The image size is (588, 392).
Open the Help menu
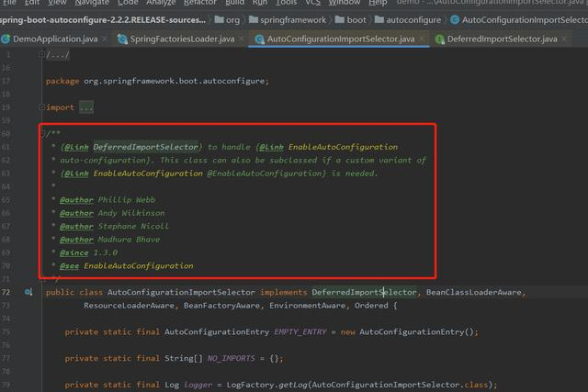pyautogui.click(x=378, y=2)
